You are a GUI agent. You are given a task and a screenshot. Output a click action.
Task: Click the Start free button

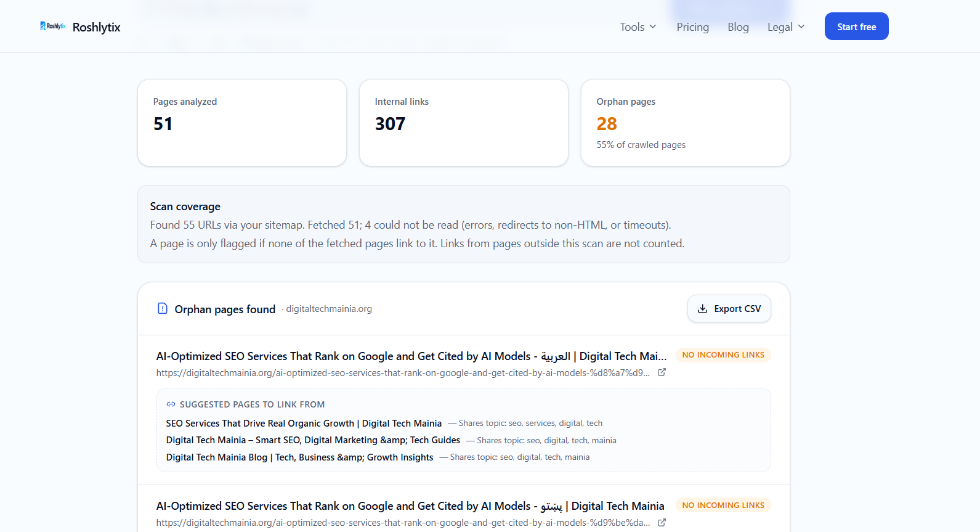click(856, 27)
